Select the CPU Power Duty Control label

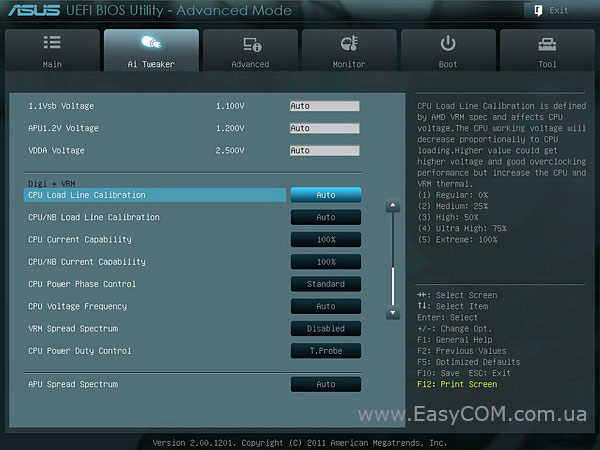coord(80,351)
